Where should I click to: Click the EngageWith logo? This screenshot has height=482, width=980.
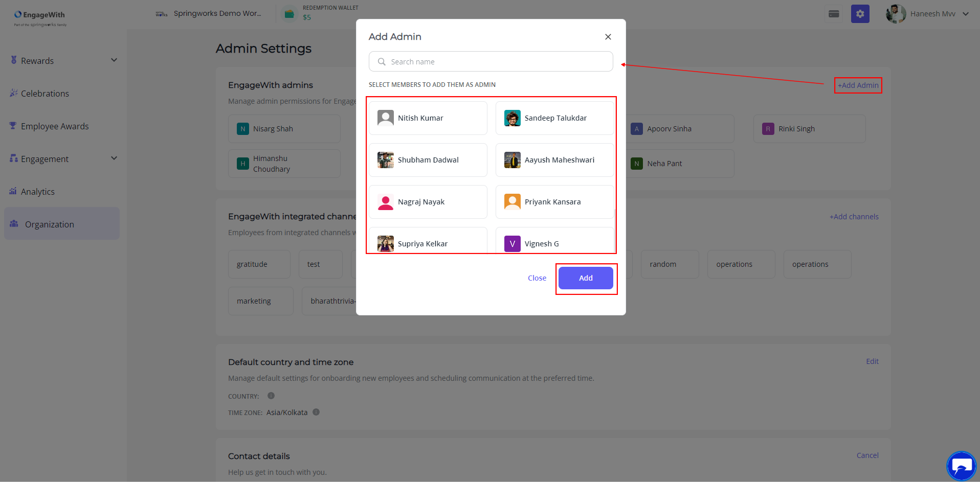(40, 17)
